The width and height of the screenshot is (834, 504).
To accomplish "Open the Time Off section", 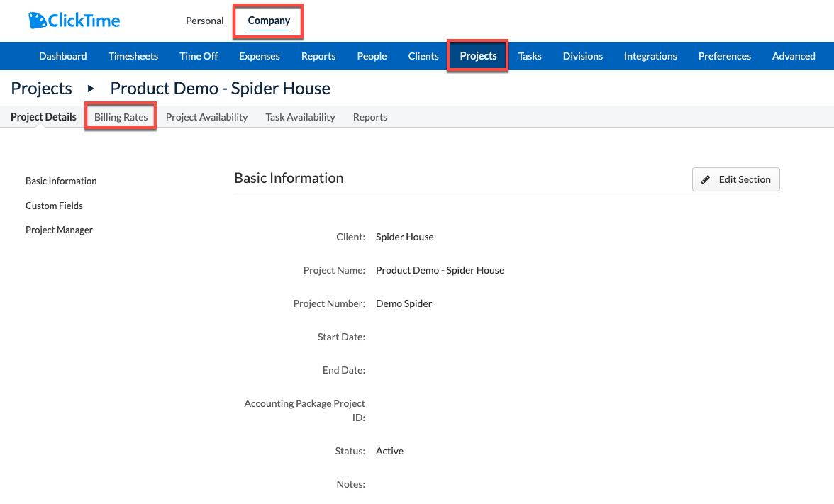I will coord(199,56).
